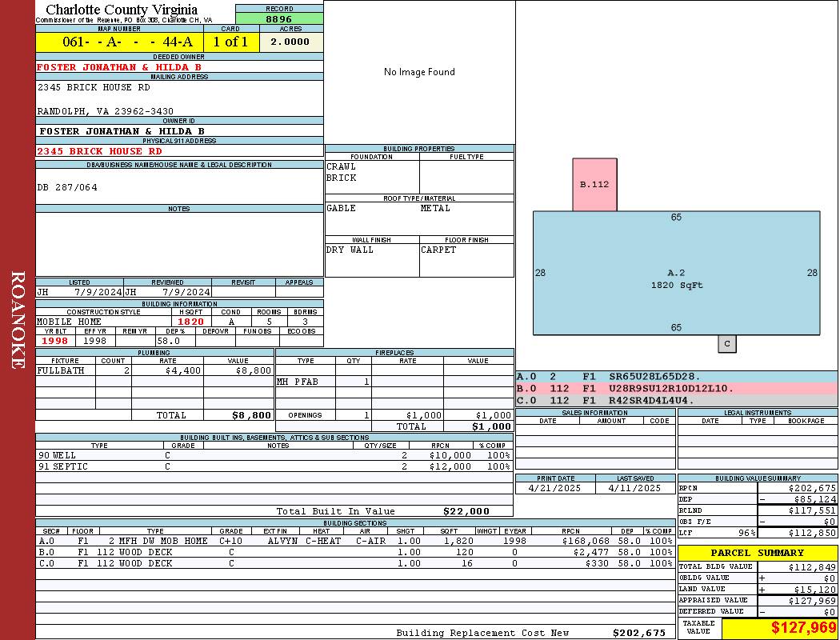Select deeded owner FOSTER JONATHAN & HILDA B in red
The width and height of the screenshot is (840, 640).
(x=119, y=67)
